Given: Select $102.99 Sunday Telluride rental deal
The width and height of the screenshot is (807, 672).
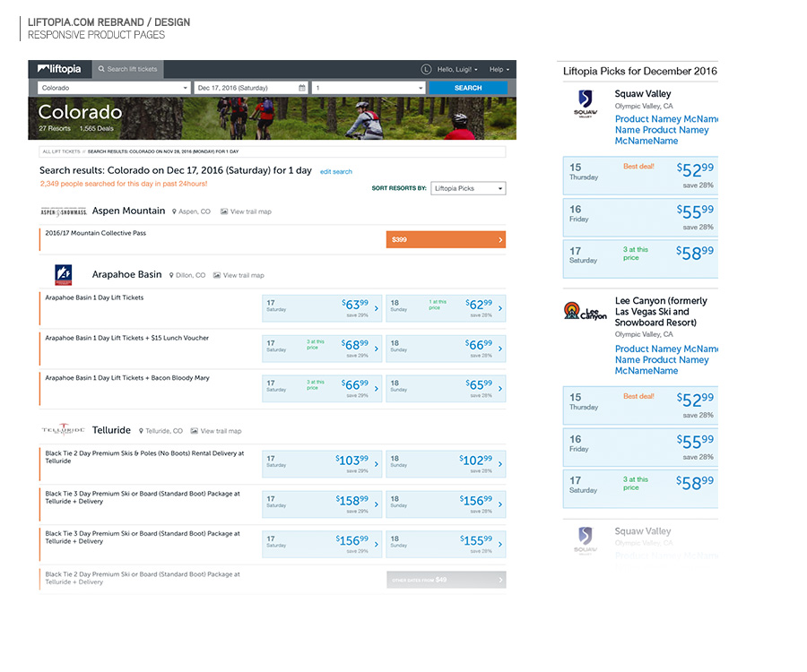Looking at the screenshot, I should click(x=446, y=464).
